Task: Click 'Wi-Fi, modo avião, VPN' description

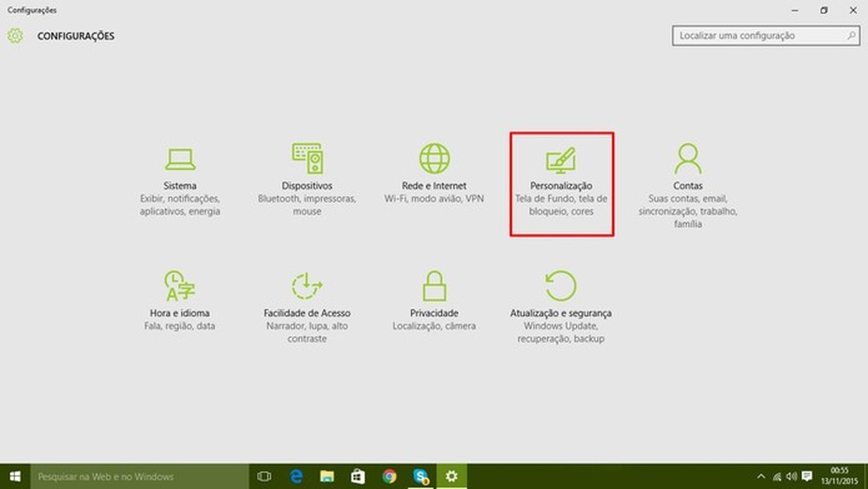Action: coord(434,199)
